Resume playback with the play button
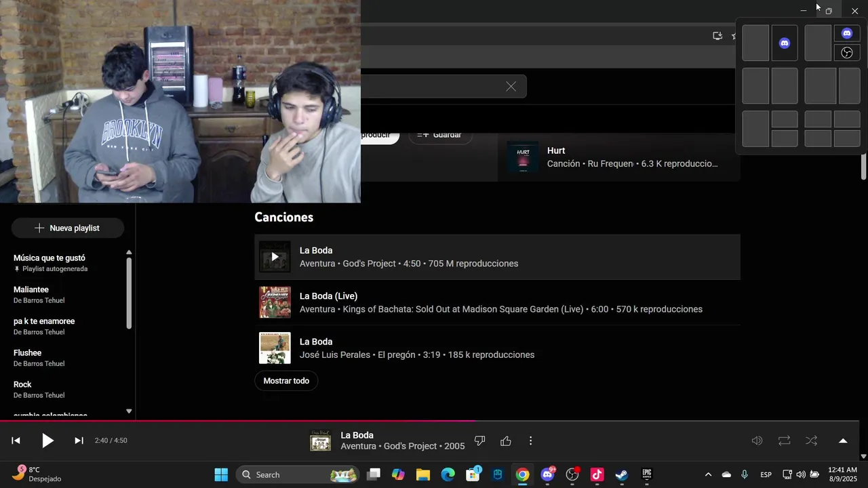The width and height of the screenshot is (868, 488). 47,441
